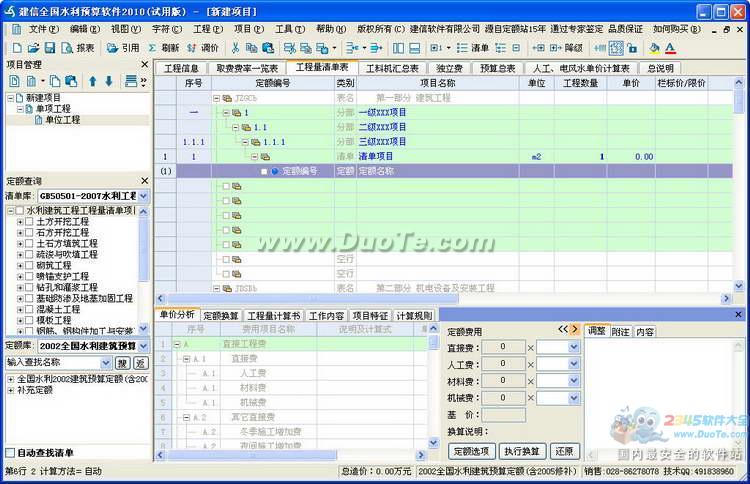Click the 执行换算 button
The width and height of the screenshot is (750, 484).
tap(522, 451)
